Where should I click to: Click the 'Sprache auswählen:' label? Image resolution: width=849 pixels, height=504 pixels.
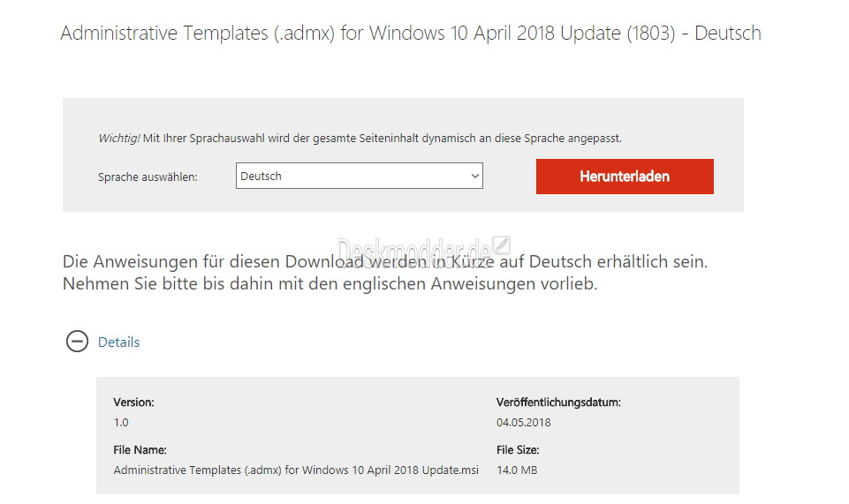point(148,177)
